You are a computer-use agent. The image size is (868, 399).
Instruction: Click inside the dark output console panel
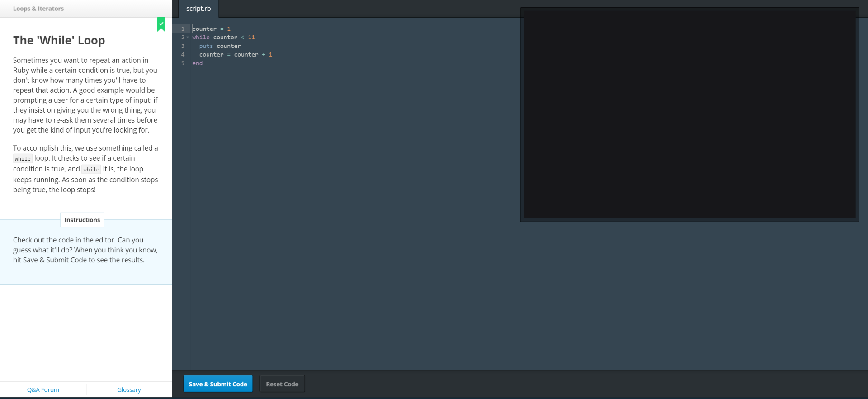click(x=689, y=114)
